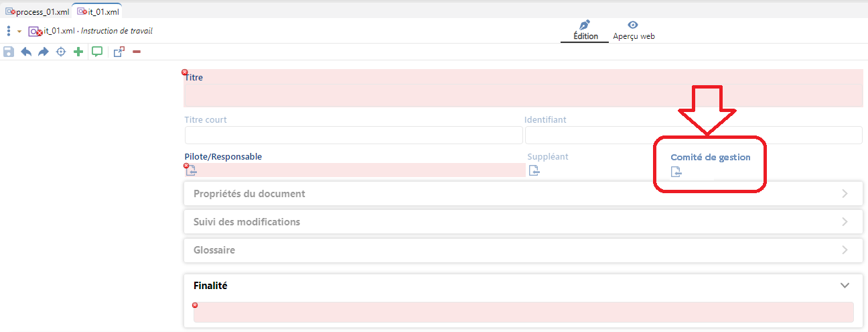This screenshot has height=332, width=868.
Task: Switch to the process_01.xml tab
Action: [x=37, y=11]
